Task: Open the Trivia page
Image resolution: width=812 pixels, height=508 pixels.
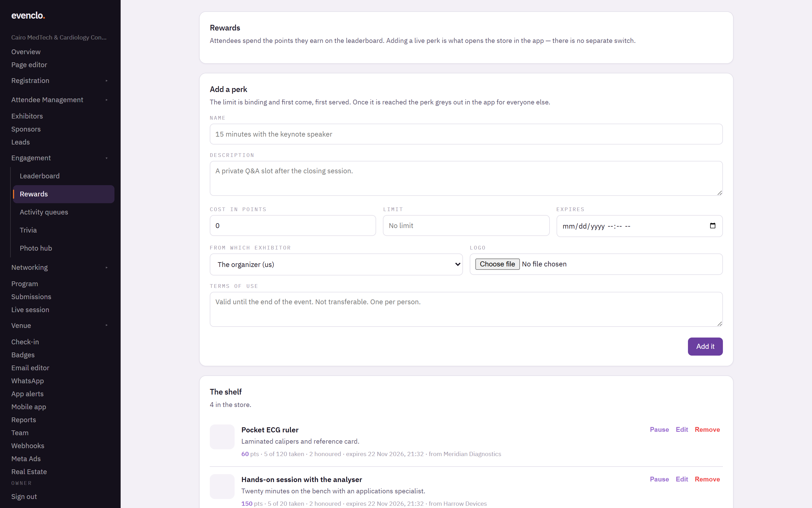Action: pos(63,230)
